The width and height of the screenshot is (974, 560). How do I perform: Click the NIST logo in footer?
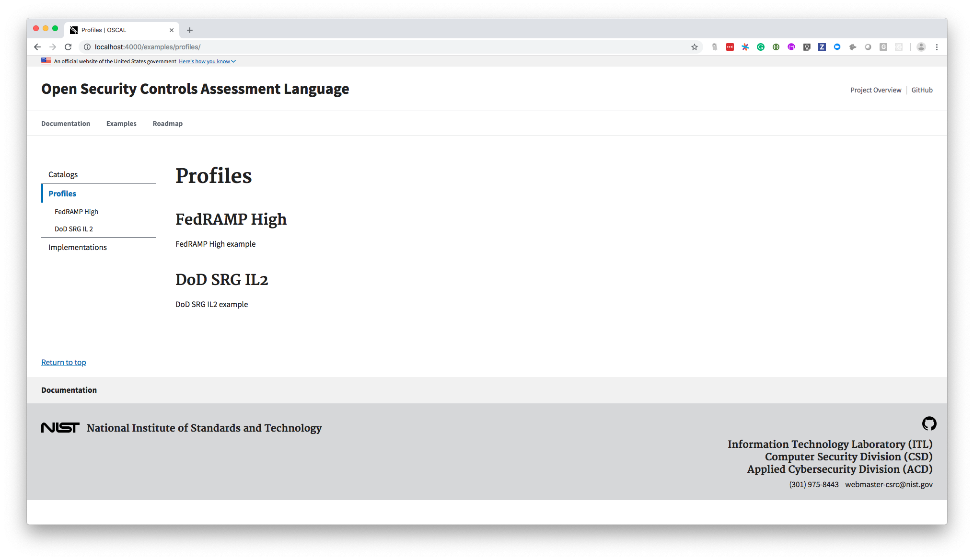point(60,427)
